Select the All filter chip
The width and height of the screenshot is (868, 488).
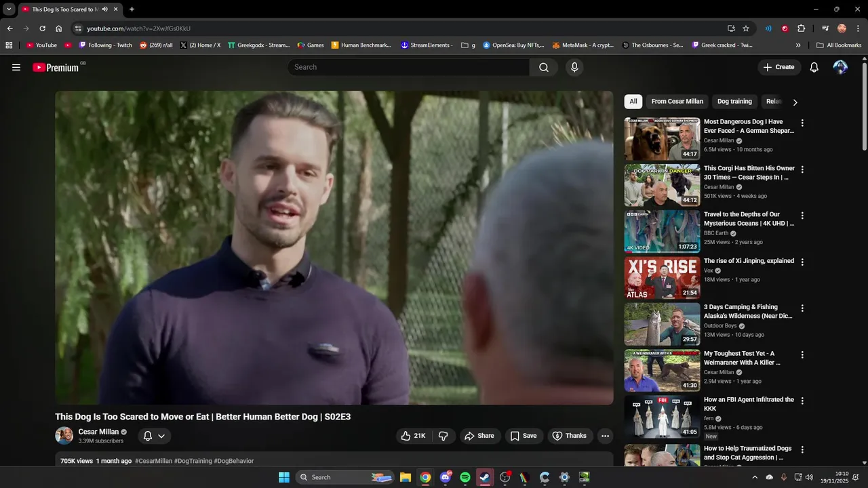click(x=633, y=102)
